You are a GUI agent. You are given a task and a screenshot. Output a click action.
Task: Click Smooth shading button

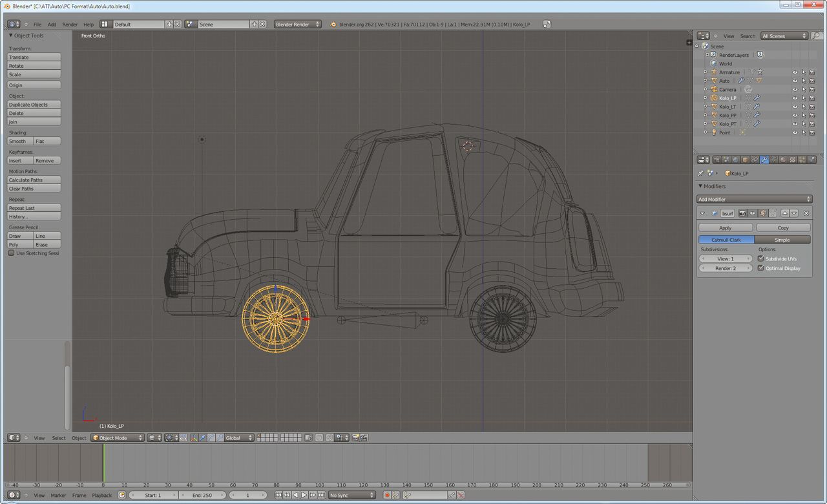point(20,141)
